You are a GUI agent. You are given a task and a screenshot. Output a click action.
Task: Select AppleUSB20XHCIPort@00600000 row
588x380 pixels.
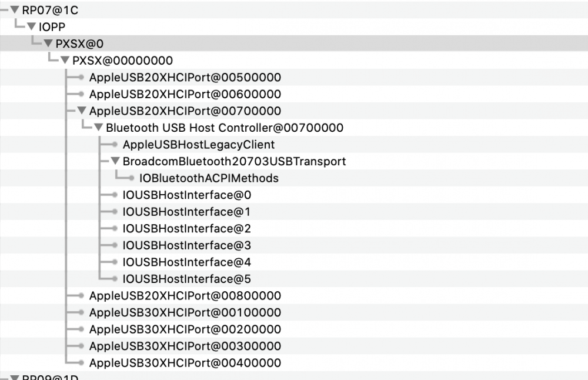pyautogui.click(x=185, y=94)
